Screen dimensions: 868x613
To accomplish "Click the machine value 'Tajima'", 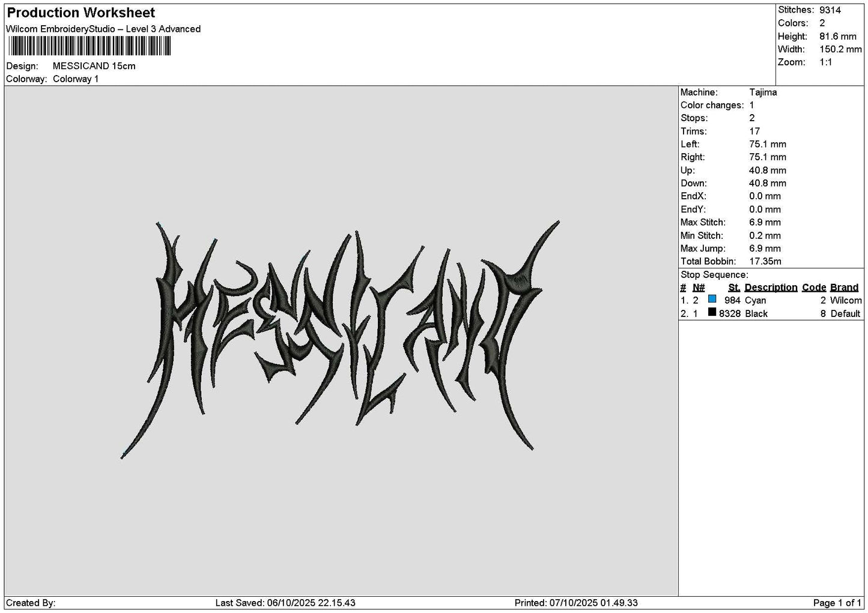I will [763, 92].
